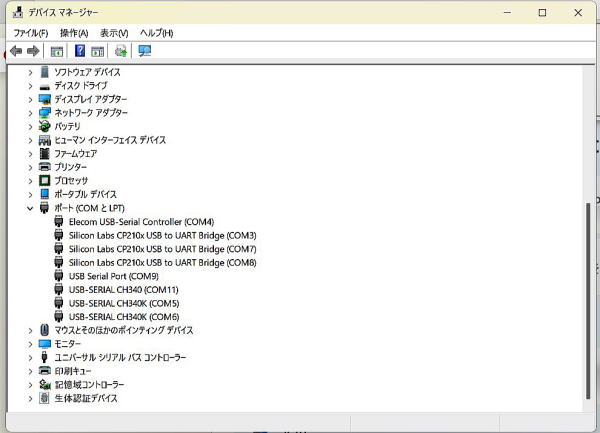The width and height of the screenshot is (600, 433).
Task: Click the blue Help question mark icon
Action: tap(80, 51)
